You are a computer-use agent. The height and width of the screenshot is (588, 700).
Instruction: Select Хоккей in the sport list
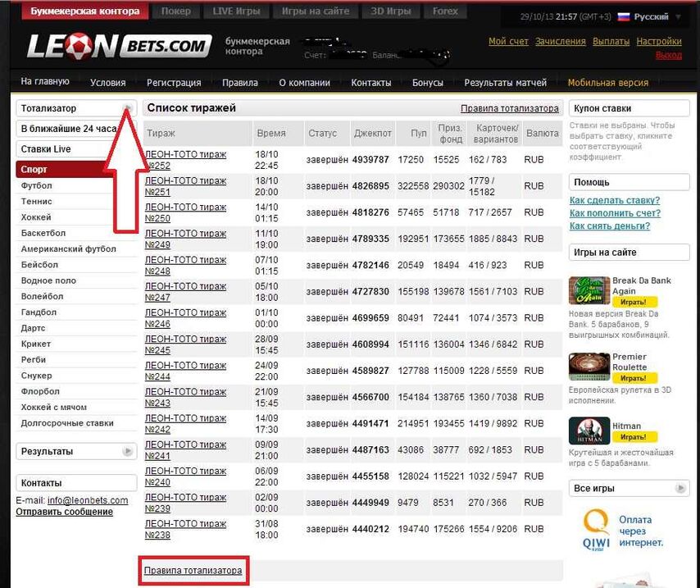36,217
